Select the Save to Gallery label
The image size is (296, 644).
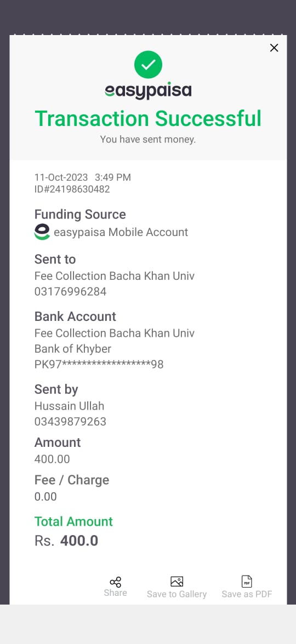pos(177,594)
